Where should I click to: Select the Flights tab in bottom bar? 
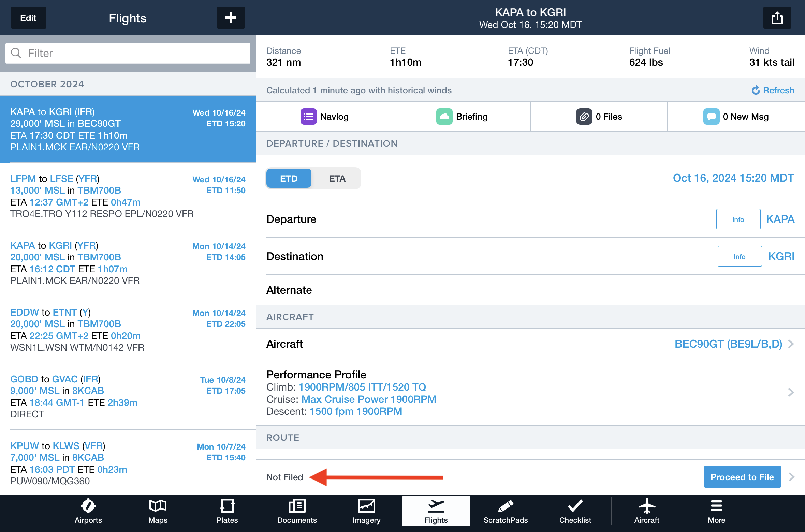436,511
